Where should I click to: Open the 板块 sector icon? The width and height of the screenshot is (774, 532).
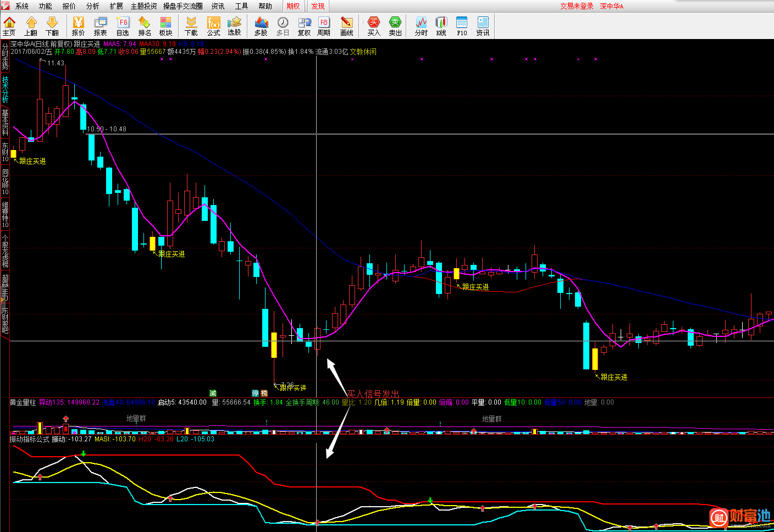click(165, 26)
